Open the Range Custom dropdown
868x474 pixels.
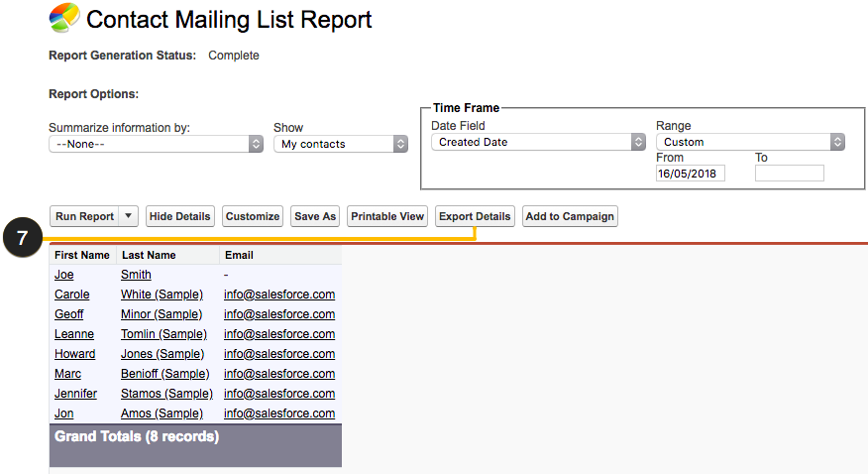point(751,142)
